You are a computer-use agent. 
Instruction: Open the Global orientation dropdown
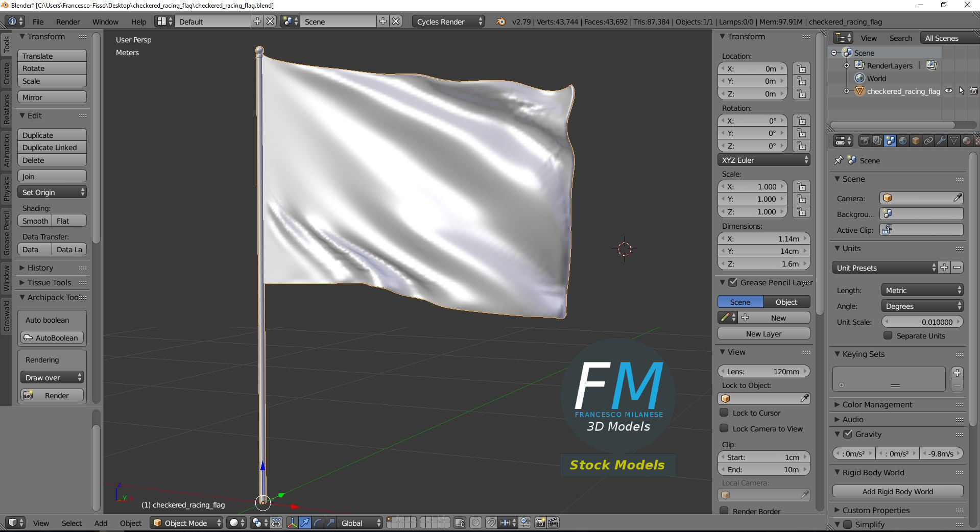click(360, 523)
